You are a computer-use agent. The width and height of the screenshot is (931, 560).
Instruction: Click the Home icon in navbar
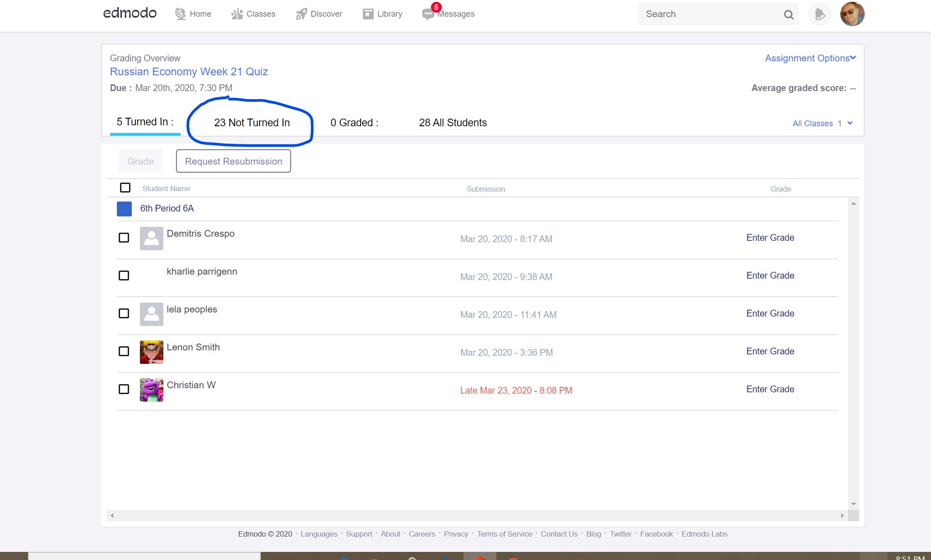[x=181, y=14]
